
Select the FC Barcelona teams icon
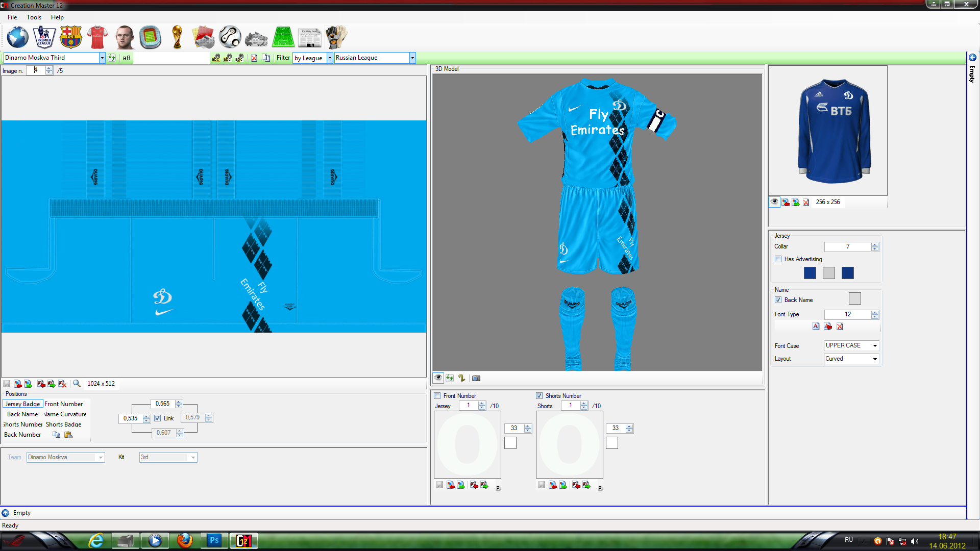(x=70, y=37)
